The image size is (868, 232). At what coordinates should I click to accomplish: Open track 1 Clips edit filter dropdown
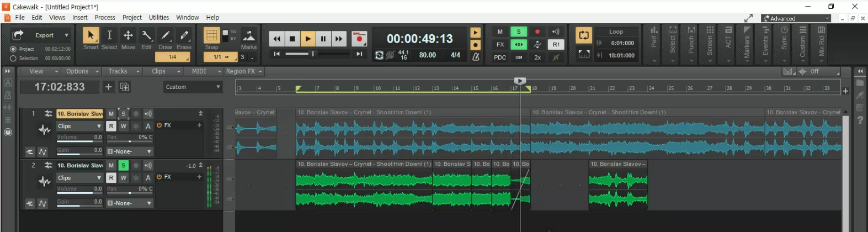tap(79, 126)
